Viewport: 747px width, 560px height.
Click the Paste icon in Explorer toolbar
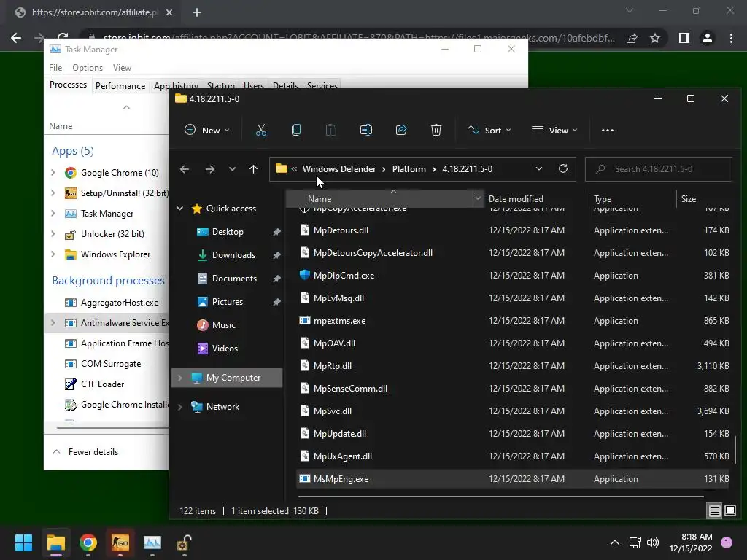tap(330, 130)
